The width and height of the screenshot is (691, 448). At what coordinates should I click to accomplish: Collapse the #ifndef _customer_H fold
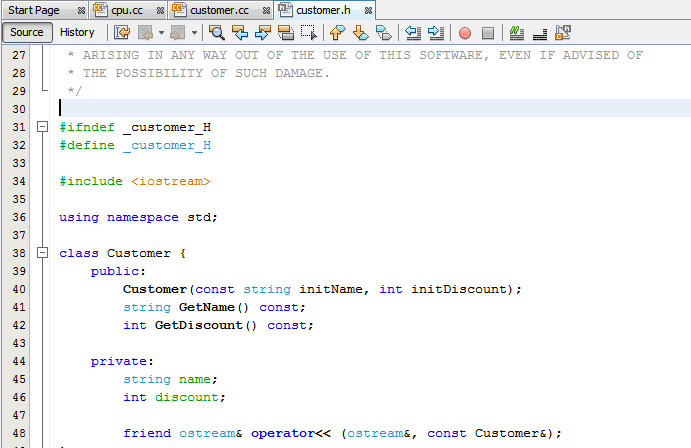tap(42, 127)
